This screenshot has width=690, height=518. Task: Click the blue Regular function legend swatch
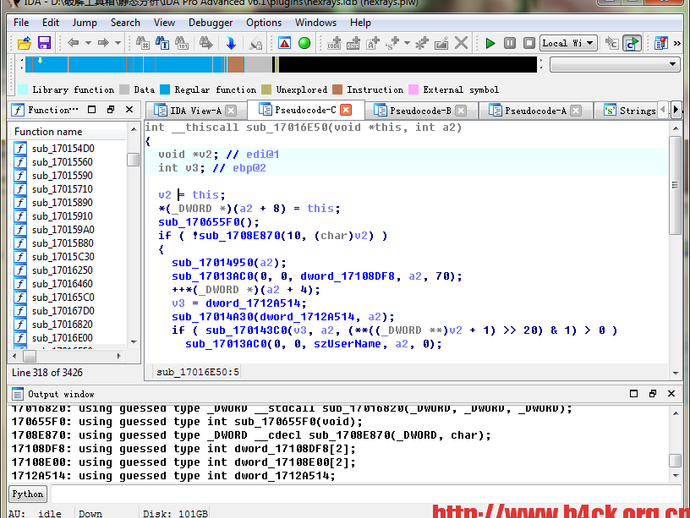click(165, 90)
